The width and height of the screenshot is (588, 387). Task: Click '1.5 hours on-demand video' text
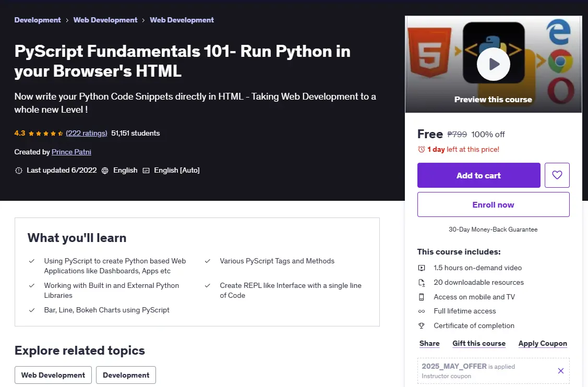478,268
